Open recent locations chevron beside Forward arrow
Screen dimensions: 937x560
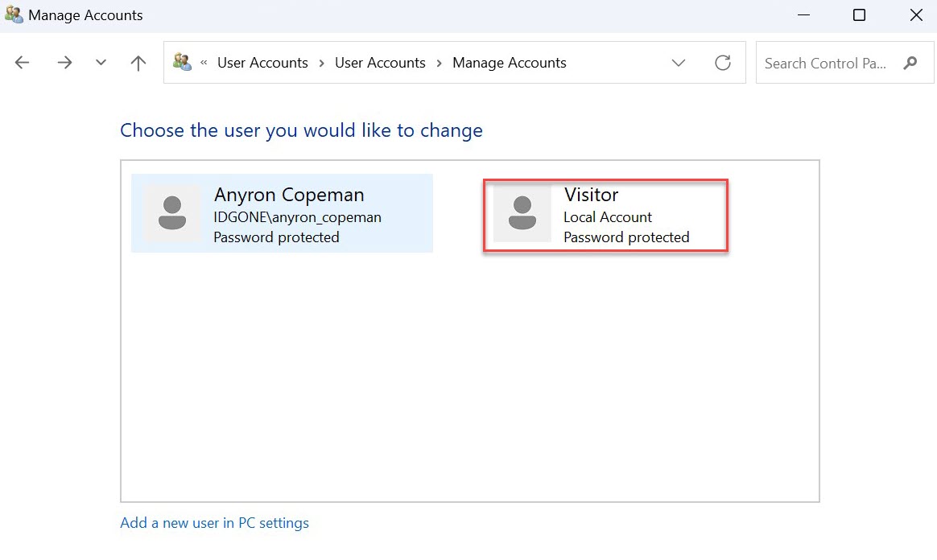click(x=101, y=62)
